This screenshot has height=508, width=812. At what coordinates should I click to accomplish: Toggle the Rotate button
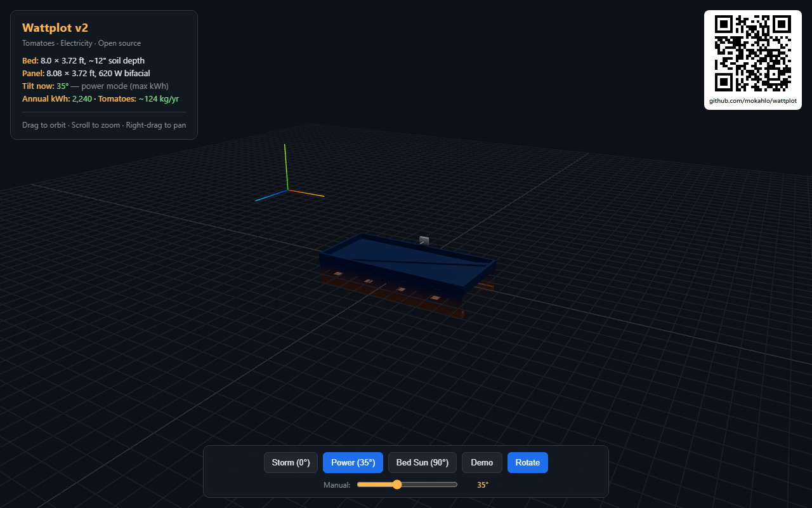[x=528, y=462]
